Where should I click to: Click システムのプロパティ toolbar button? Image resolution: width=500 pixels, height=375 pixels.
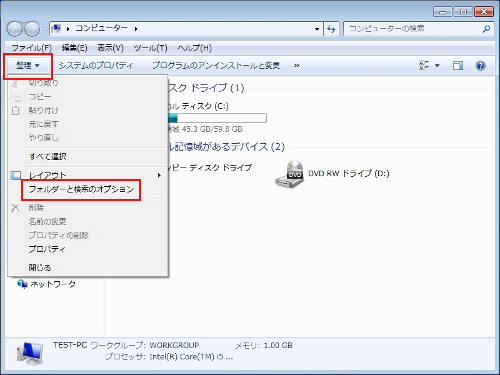(x=96, y=66)
